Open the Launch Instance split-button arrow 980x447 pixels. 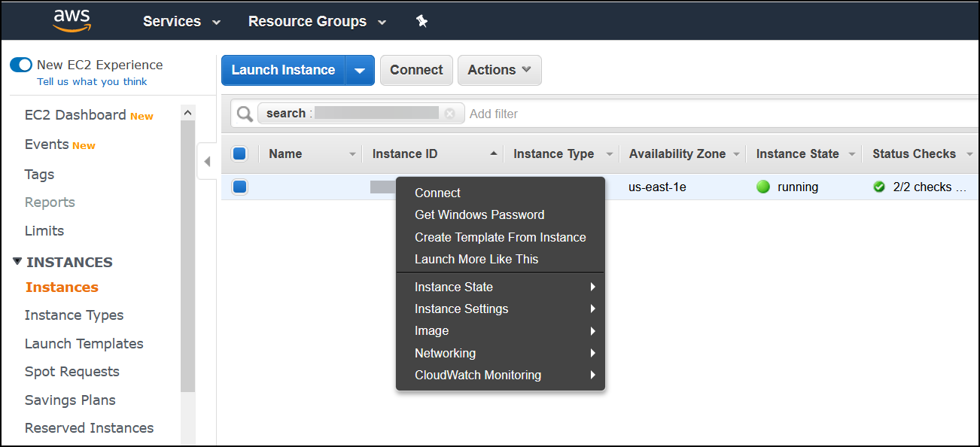pyautogui.click(x=360, y=69)
